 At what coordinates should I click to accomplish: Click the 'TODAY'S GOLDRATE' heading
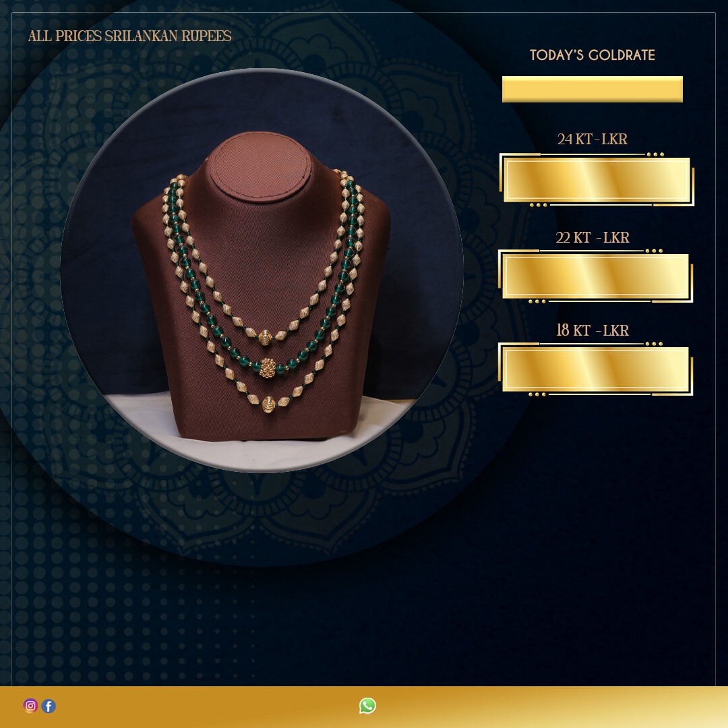[x=593, y=55]
